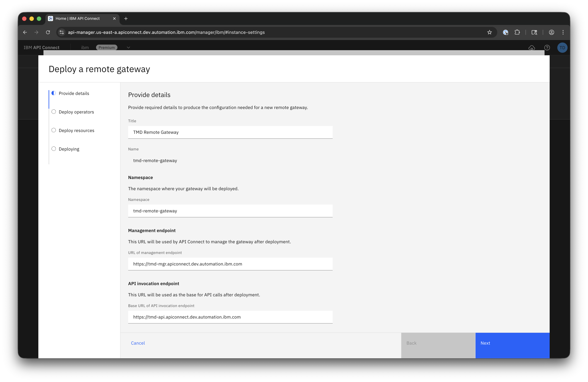
Task: Click the TD user avatar
Action: (x=562, y=48)
